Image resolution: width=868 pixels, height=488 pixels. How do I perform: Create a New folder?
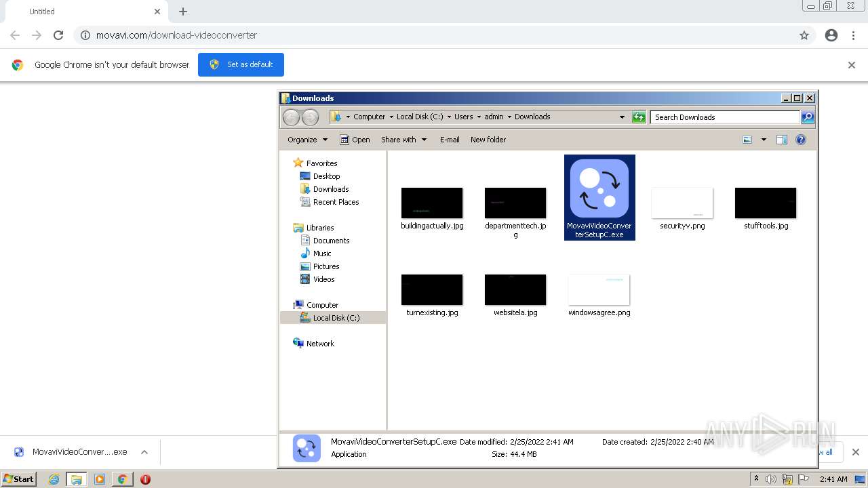tap(488, 140)
